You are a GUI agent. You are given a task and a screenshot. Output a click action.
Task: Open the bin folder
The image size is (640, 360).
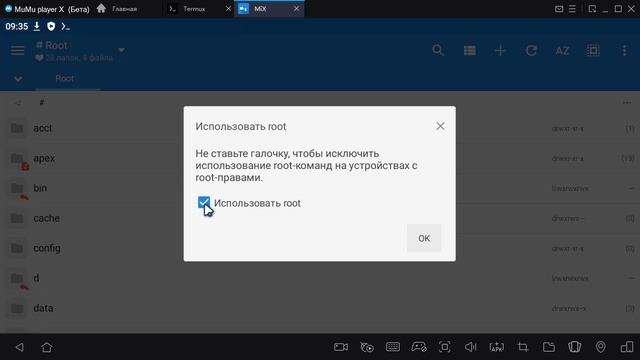[320, 188]
